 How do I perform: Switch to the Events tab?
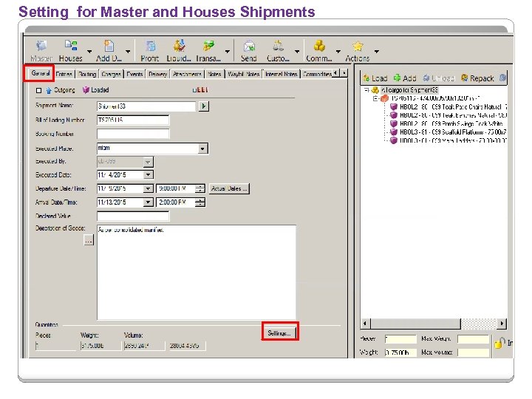(134, 74)
